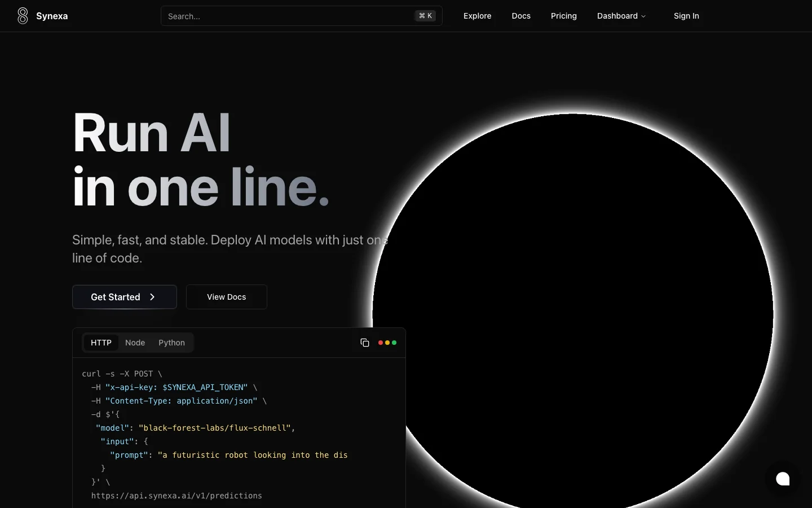Click the "Content-Type: application/json" header text
The width and height of the screenshot is (812, 508).
pos(181,401)
